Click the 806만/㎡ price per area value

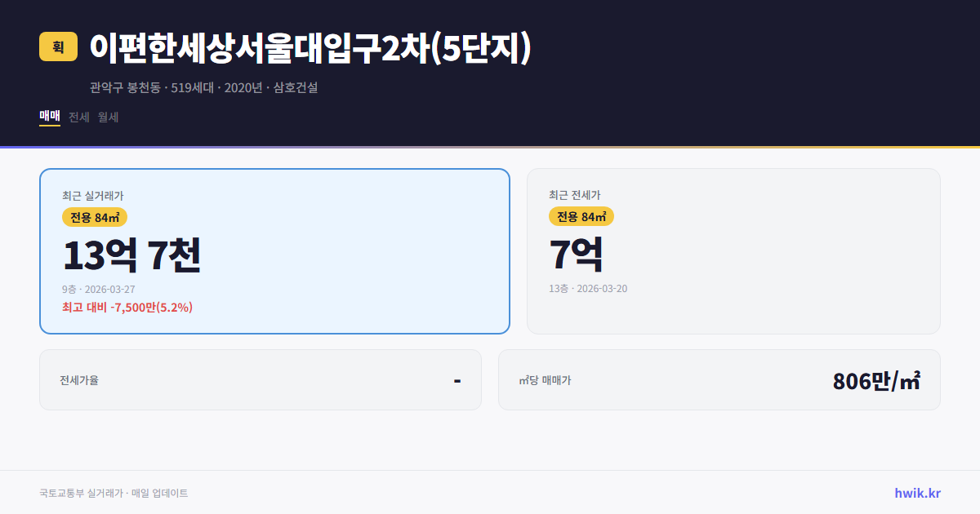[x=875, y=379]
